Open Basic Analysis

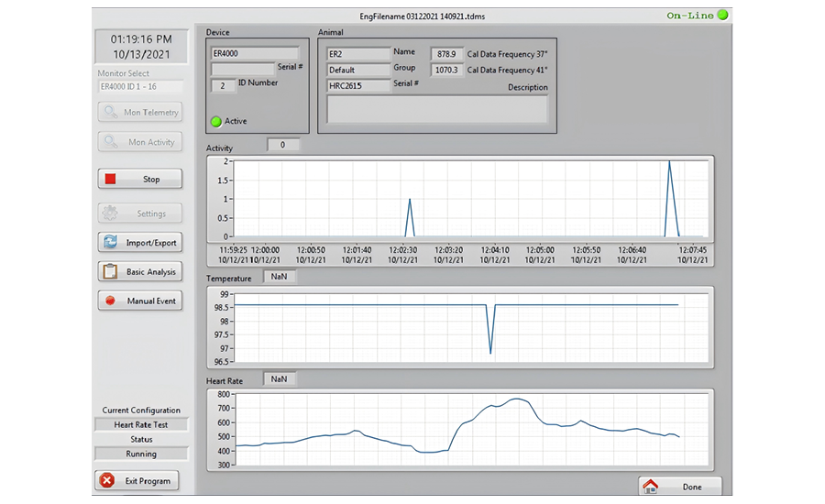tap(140, 271)
